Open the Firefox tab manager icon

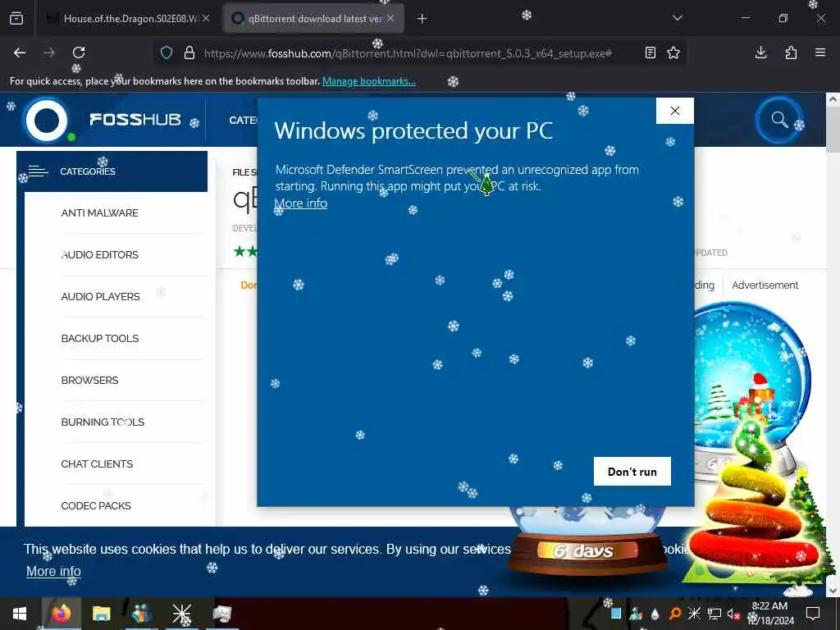point(16,18)
